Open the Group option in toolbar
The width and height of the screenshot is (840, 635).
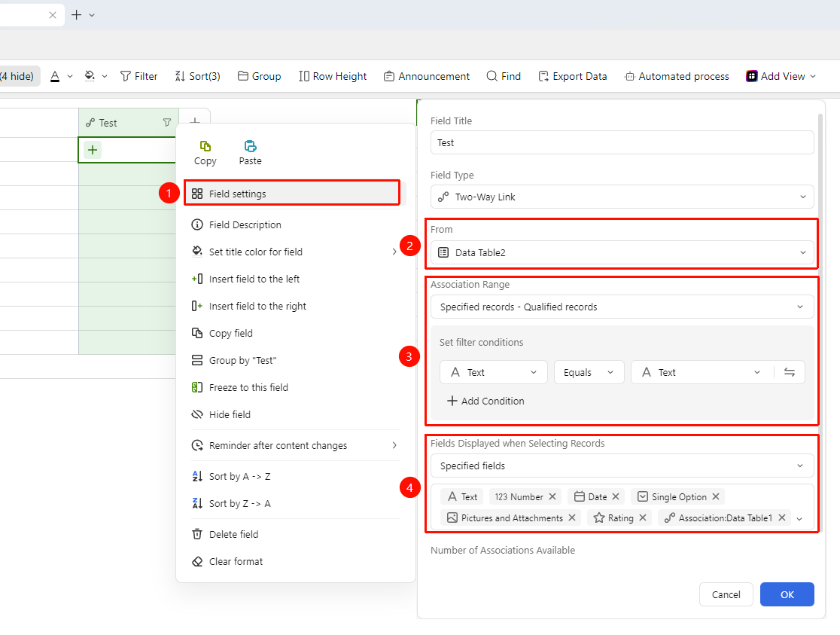click(259, 76)
